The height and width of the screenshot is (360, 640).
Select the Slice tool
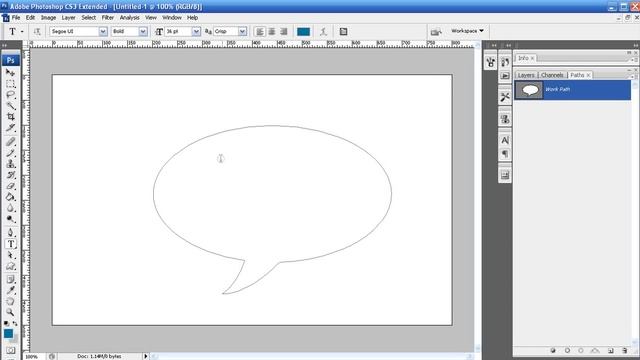[11, 128]
